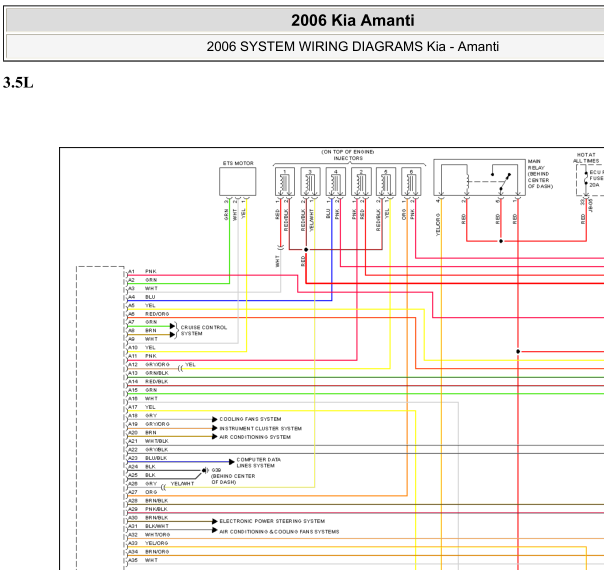Image resolution: width=604 pixels, height=570 pixels.
Task: Click the '2006 SYSTEM WIRING DIAGRAMS Kia - Amanti' subtitle
Action: (352, 47)
